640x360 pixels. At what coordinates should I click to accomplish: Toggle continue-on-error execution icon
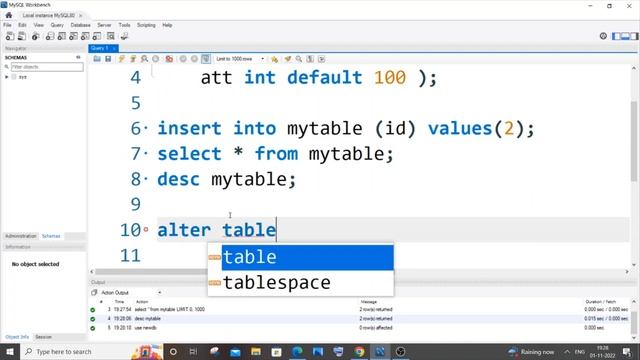[x=169, y=59]
